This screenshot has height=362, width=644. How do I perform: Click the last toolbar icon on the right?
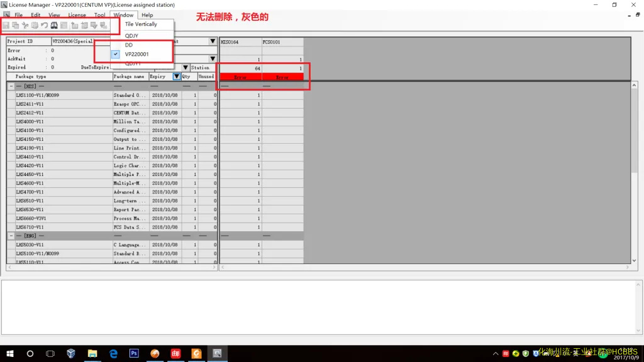click(x=104, y=25)
